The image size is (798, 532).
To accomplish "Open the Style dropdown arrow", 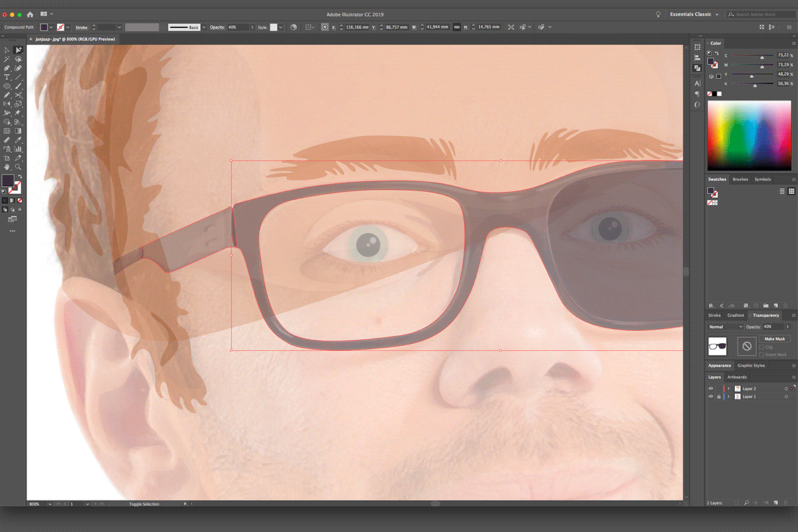I will 281,27.
